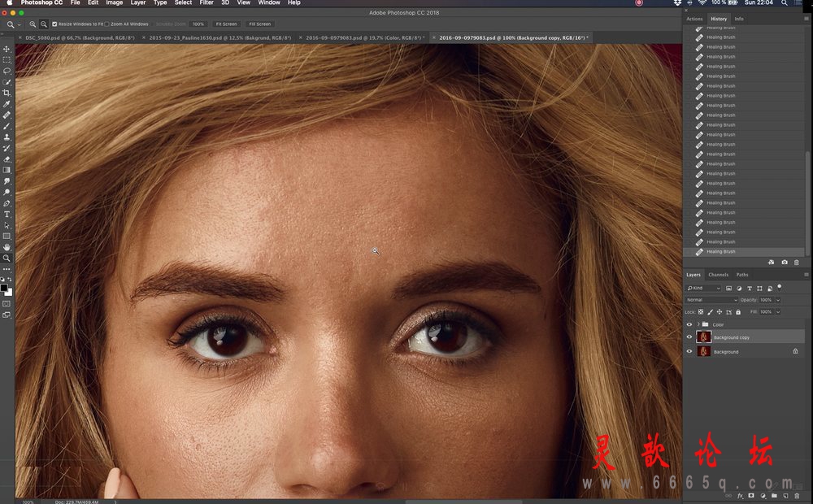Switch to the Actions tab
813x504 pixels.
[694, 19]
